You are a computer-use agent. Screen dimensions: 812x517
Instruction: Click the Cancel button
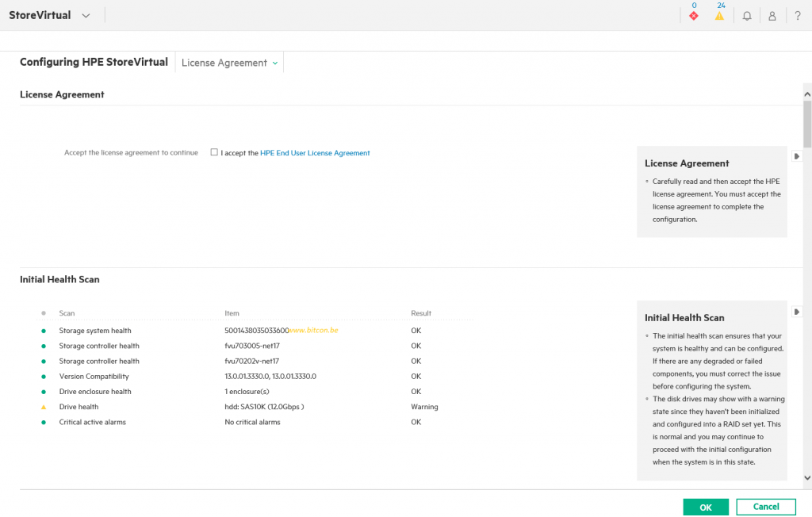coord(766,507)
